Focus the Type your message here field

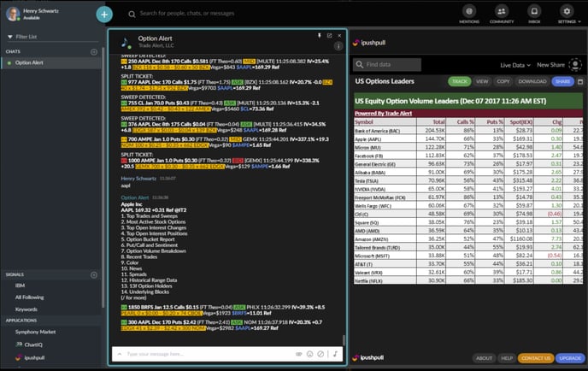[x=210, y=354]
